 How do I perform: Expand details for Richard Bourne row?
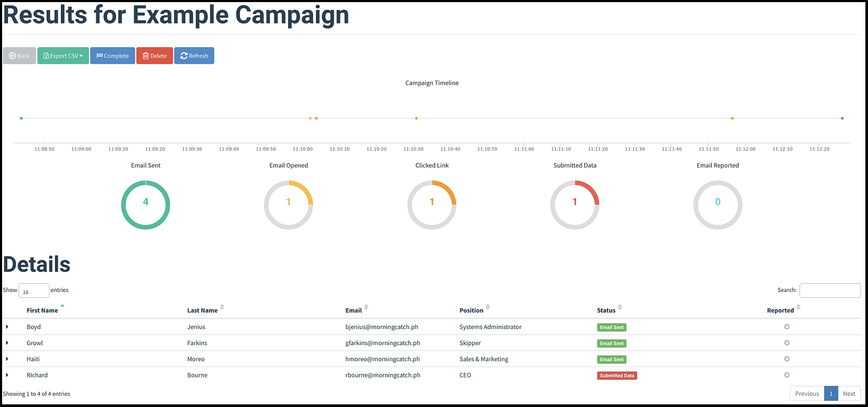tap(7, 375)
